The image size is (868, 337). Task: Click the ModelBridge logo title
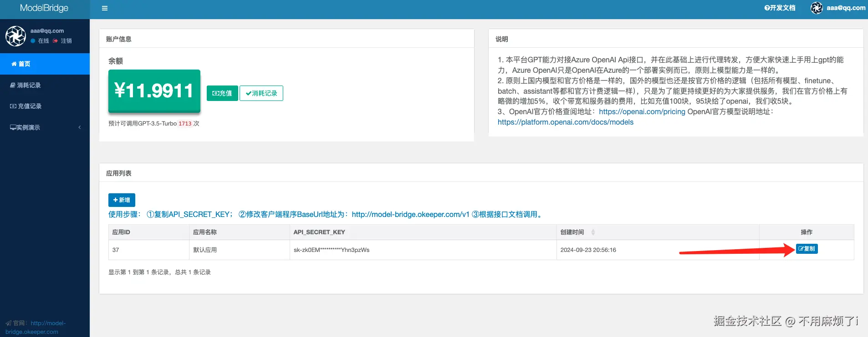click(44, 8)
